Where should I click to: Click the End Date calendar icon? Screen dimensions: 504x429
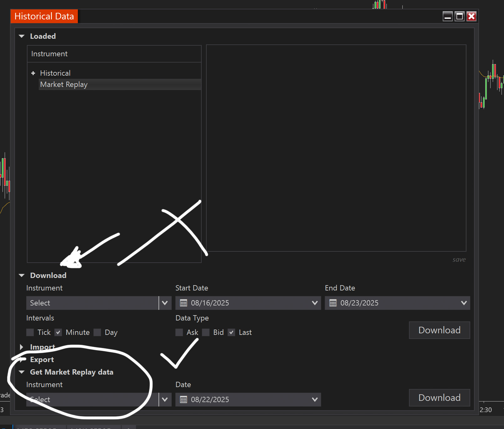pyautogui.click(x=333, y=303)
